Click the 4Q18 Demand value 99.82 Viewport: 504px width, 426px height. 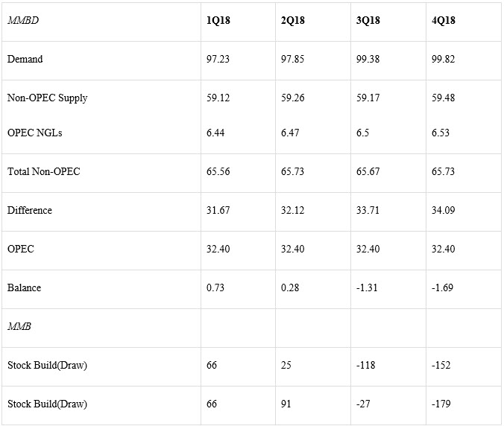pos(443,59)
